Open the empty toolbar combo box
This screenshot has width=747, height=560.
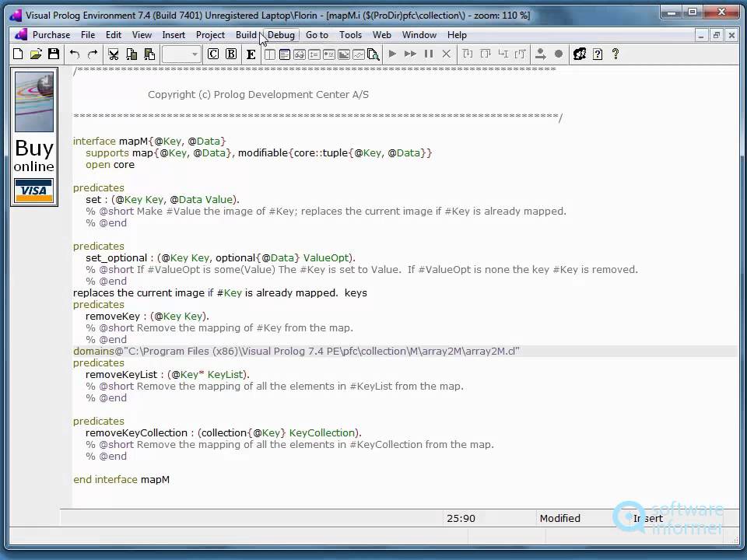tap(181, 54)
